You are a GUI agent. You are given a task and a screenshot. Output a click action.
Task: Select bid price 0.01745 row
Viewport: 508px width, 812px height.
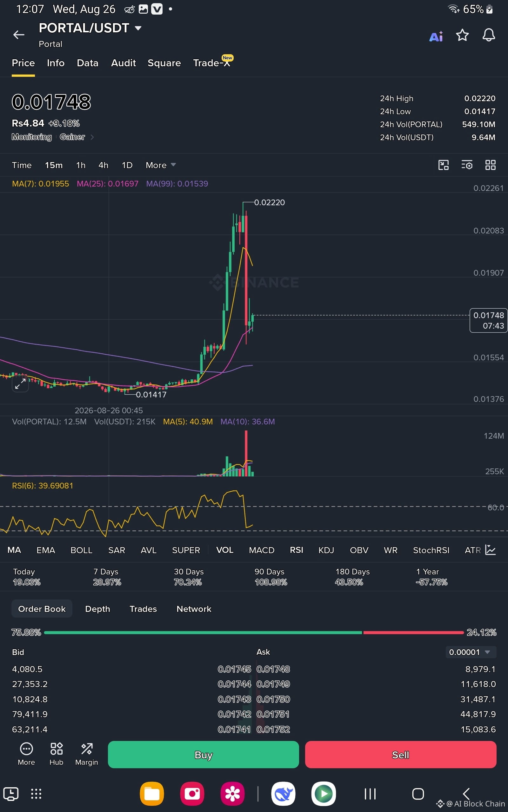[x=131, y=669]
